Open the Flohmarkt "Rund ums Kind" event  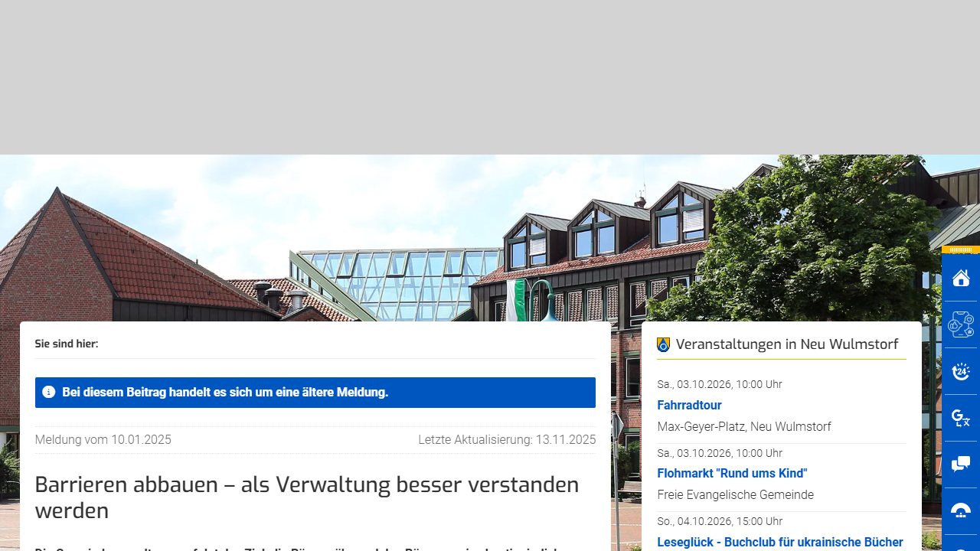point(732,473)
